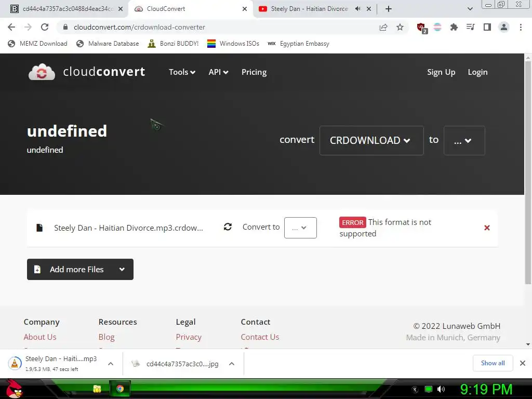Click the Angry Birds start button
The image size is (532, 399).
[x=14, y=389]
